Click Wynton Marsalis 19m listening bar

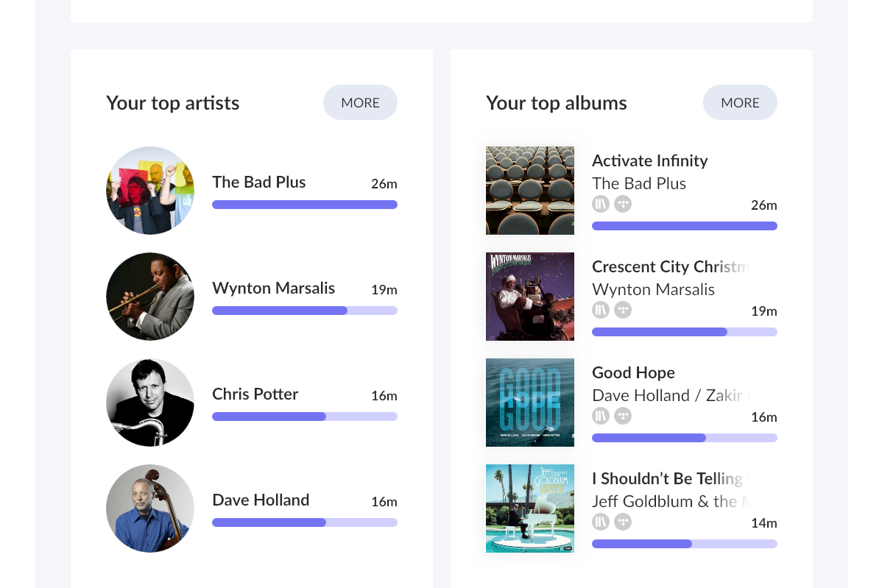point(305,311)
